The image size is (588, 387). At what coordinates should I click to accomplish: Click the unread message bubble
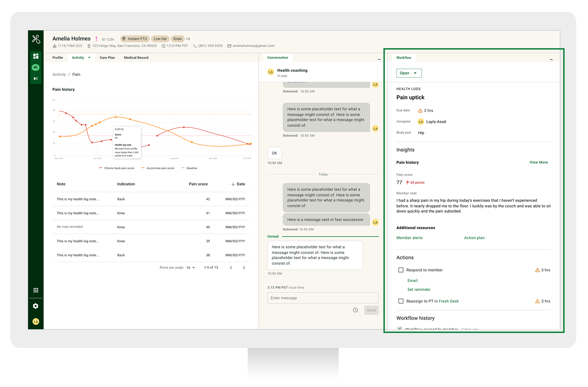point(315,255)
